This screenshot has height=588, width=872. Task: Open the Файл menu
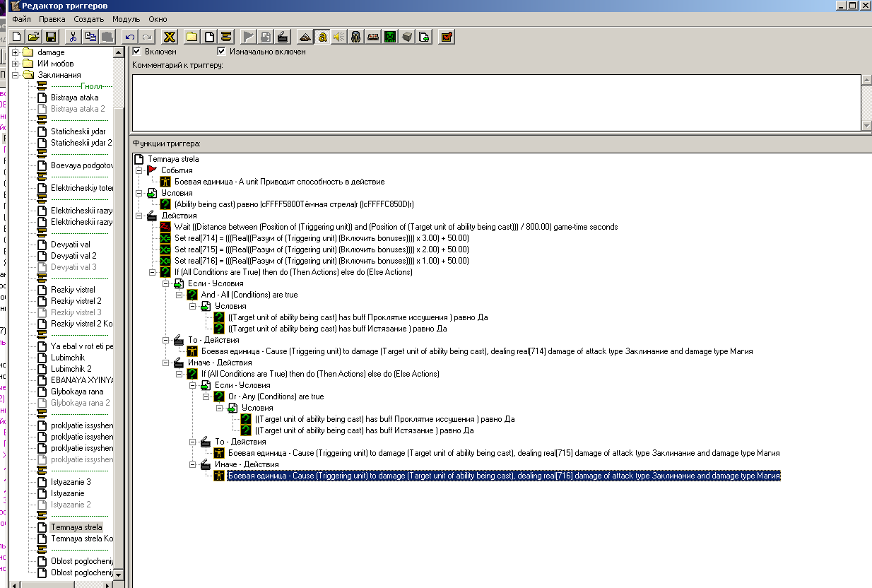tap(21, 19)
